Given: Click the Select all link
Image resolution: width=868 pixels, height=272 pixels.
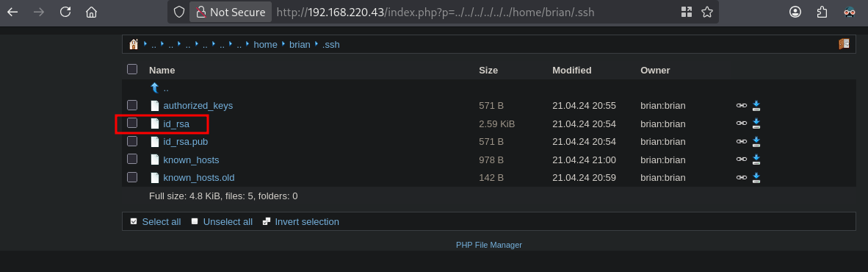Looking at the screenshot, I should (161, 221).
